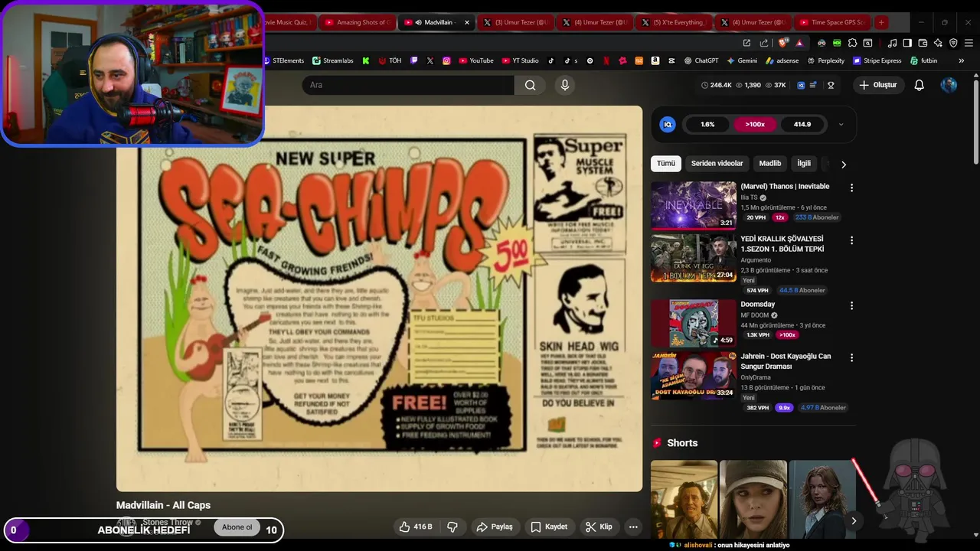Click the music note toolbar icon
980x551 pixels.
[x=892, y=43]
